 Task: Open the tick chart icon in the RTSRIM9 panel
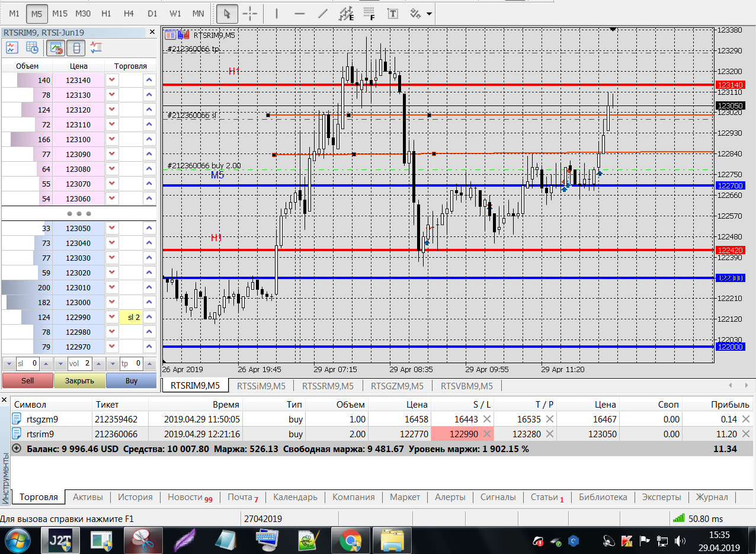pyautogui.click(x=12, y=48)
